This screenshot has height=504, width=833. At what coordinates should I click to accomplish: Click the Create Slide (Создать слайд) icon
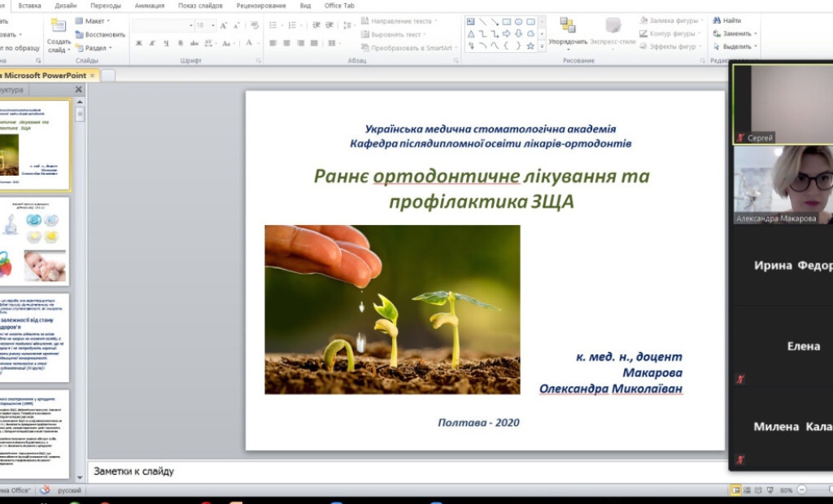59,25
